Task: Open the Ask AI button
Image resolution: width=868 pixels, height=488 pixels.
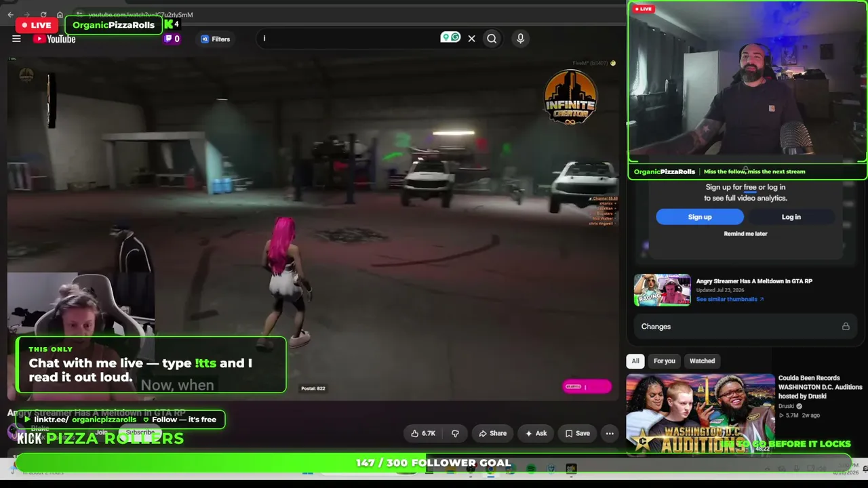Action: click(x=536, y=433)
